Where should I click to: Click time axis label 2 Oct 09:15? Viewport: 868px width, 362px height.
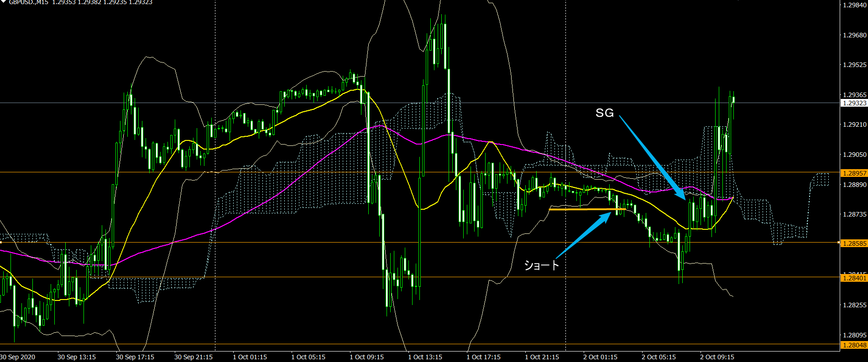point(717,357)
